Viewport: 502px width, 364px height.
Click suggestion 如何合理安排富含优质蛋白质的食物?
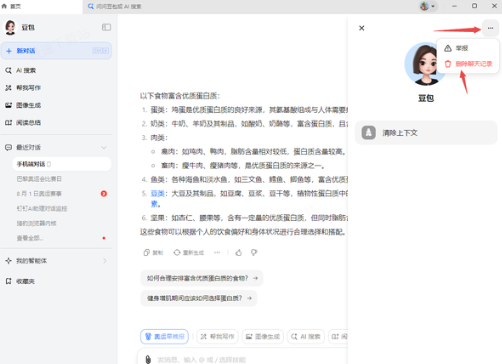coord(202,278)
